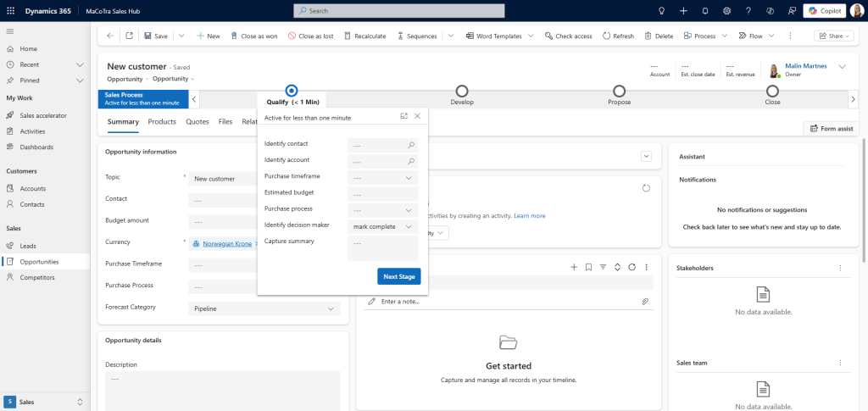Open the timeline filter icon
Image resolution: width=868 pixels, height=411 pixels.
603,267
